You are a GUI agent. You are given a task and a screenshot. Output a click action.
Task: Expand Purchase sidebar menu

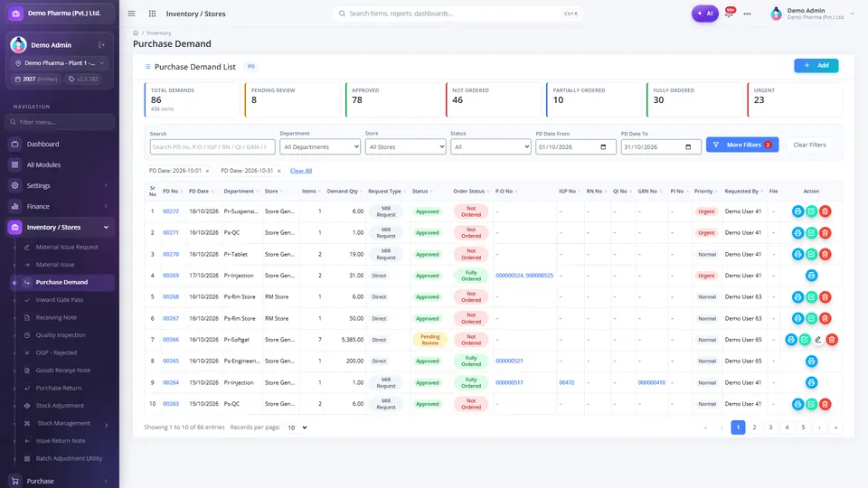(60, 481)
